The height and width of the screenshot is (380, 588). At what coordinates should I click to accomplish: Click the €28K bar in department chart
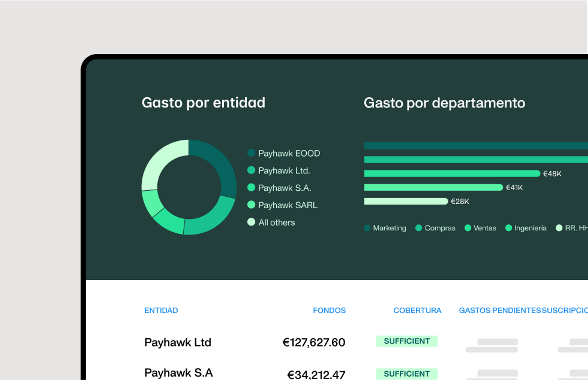(406, 201)
